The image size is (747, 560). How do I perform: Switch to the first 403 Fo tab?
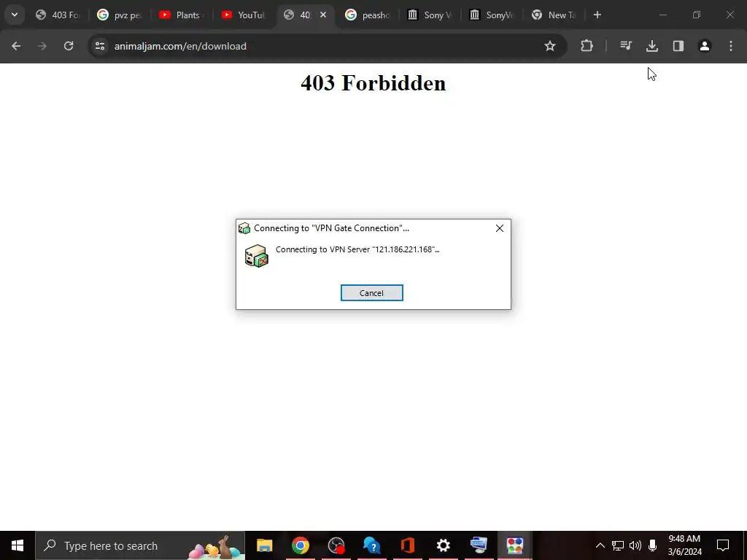58,15
